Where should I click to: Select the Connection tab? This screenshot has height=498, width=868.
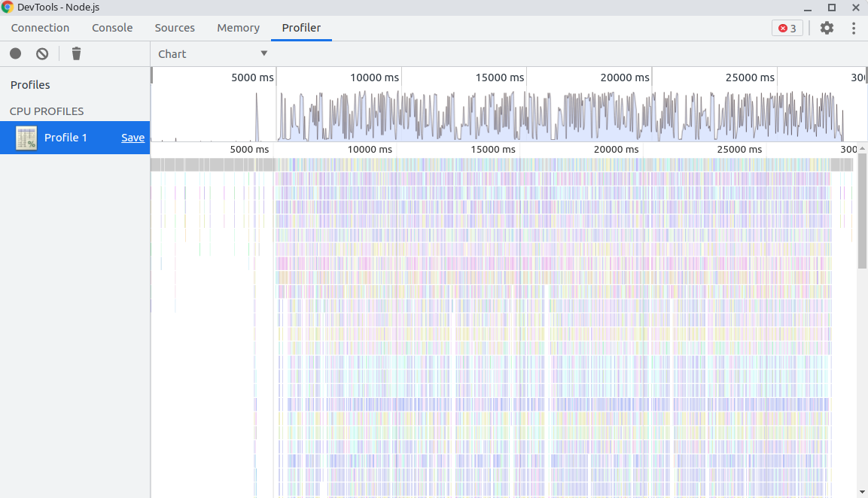point(40,28)
